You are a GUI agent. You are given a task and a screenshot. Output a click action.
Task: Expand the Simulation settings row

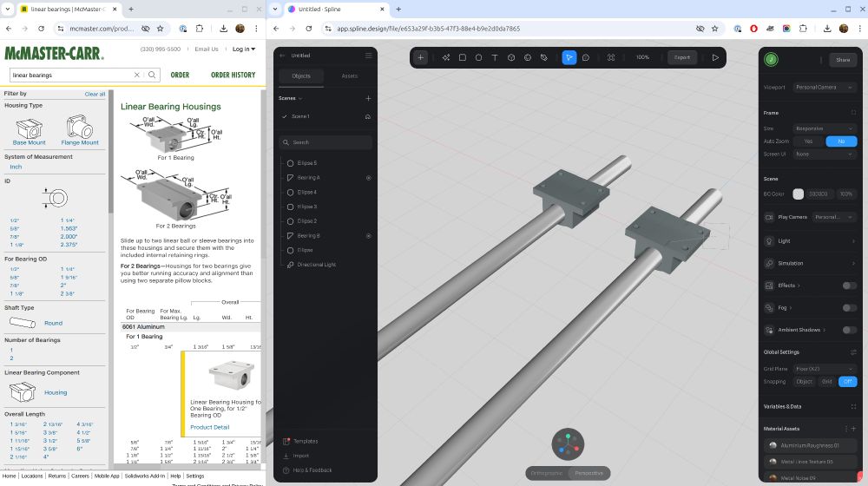point(810,264)
